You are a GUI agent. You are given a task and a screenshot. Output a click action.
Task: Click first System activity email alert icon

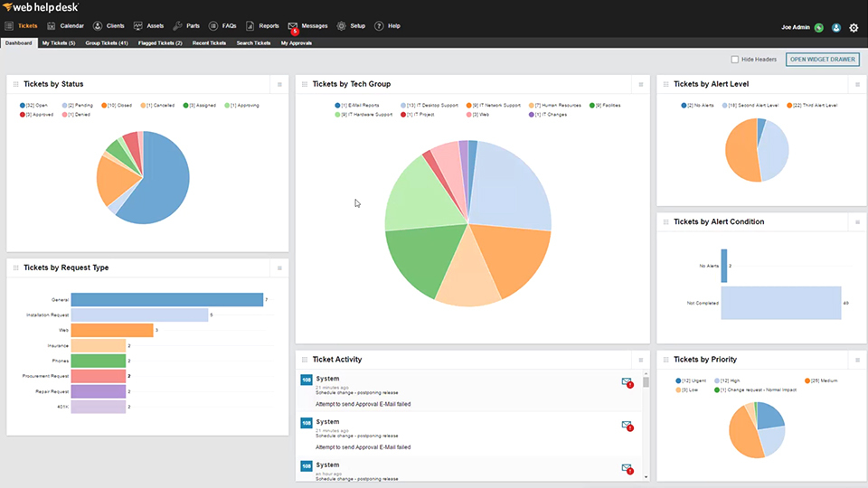(627, 381)
